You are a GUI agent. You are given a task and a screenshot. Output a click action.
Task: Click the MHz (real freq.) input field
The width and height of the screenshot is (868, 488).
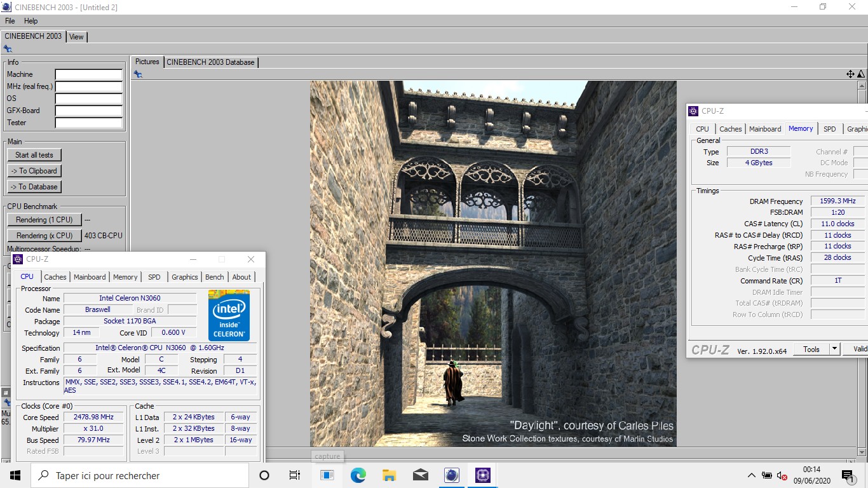[88, 86]
